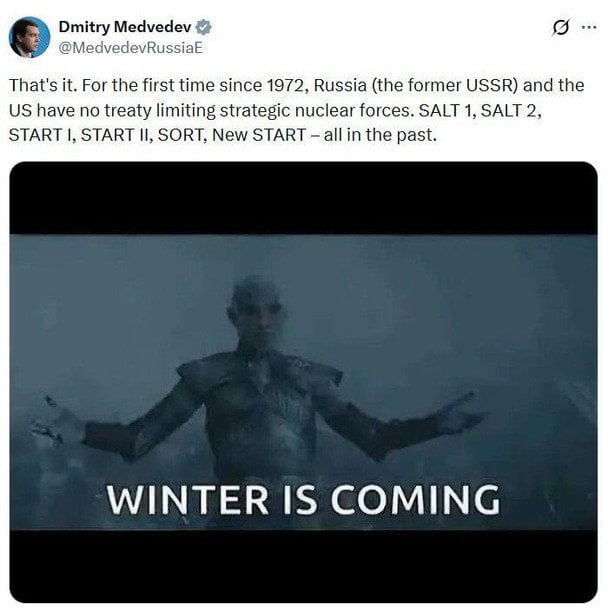Viewport: 608px width, 610px height.
Task: Open the @MedvedevRussiaE handle link
Action: pos(131,48)
